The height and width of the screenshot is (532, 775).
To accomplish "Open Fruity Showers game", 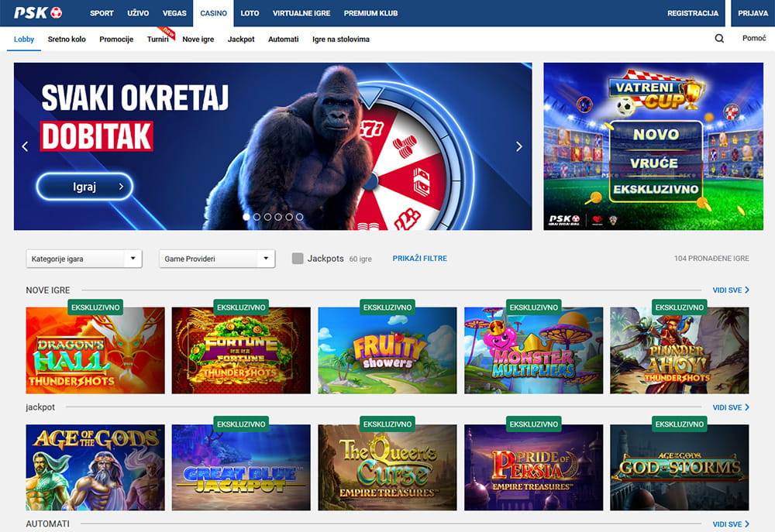I will (387, 350).
